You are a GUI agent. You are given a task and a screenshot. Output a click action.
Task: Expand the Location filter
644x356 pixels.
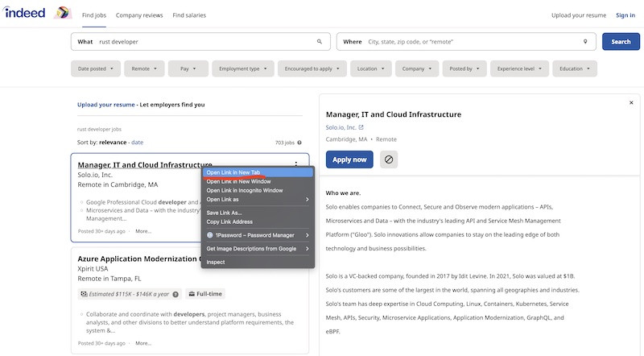coord(371,68)
